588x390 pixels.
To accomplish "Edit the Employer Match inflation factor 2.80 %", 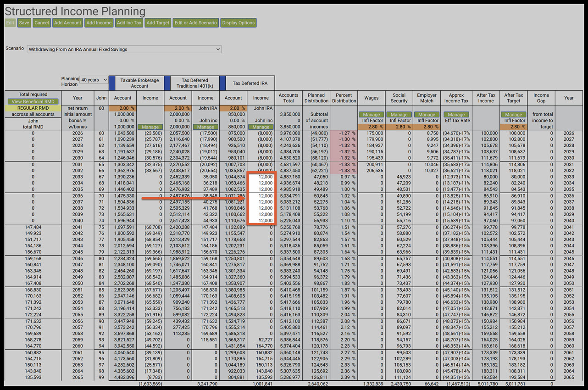I will [427, 127].
